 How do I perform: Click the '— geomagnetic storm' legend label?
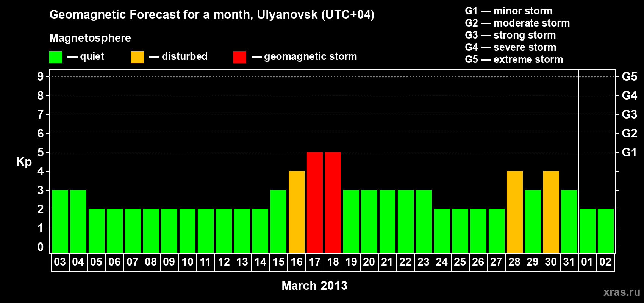304,56
